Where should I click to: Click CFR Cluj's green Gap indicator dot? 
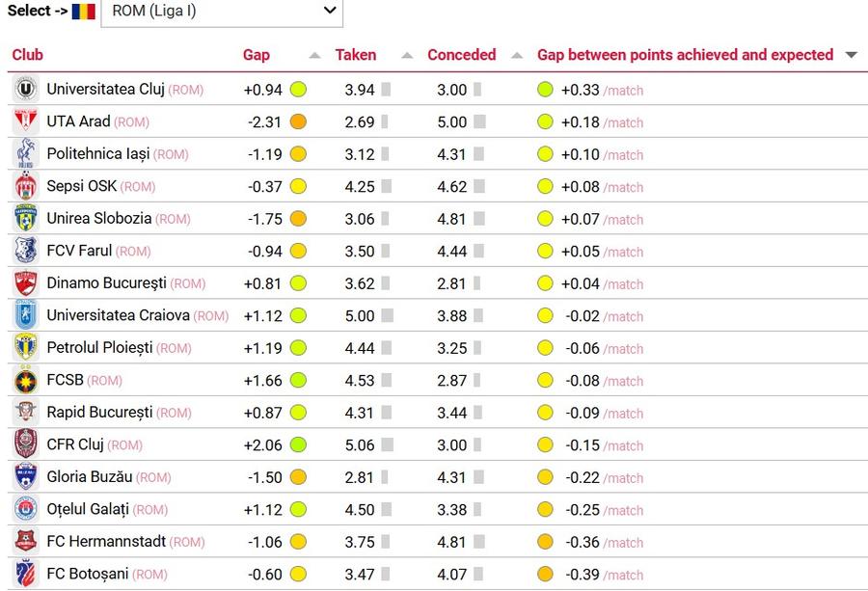298,444
